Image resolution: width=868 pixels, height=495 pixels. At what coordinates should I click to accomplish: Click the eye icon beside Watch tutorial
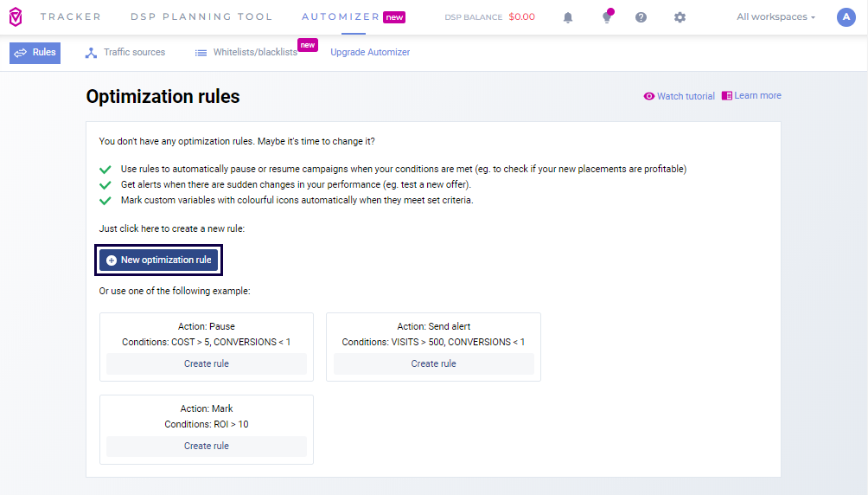coord(649,96)
